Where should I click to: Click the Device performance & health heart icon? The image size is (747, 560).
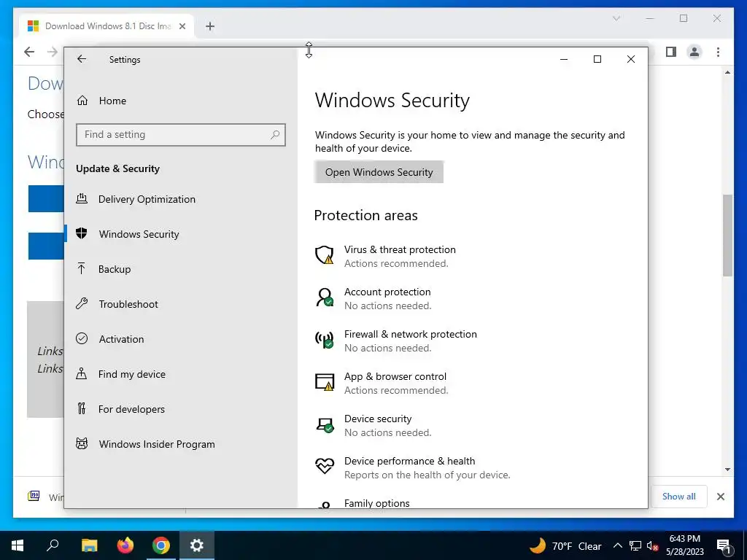click(x=325, y=466)
